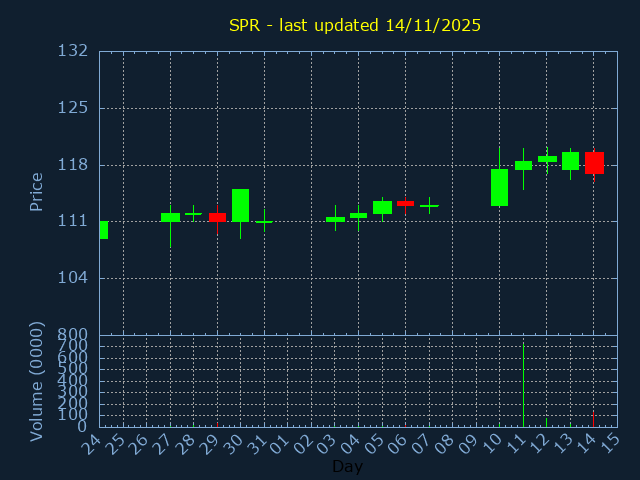The height and width of the screenshot is (480, 640).
Task: Click the 104 price axis label
Action: coord(79,278)
